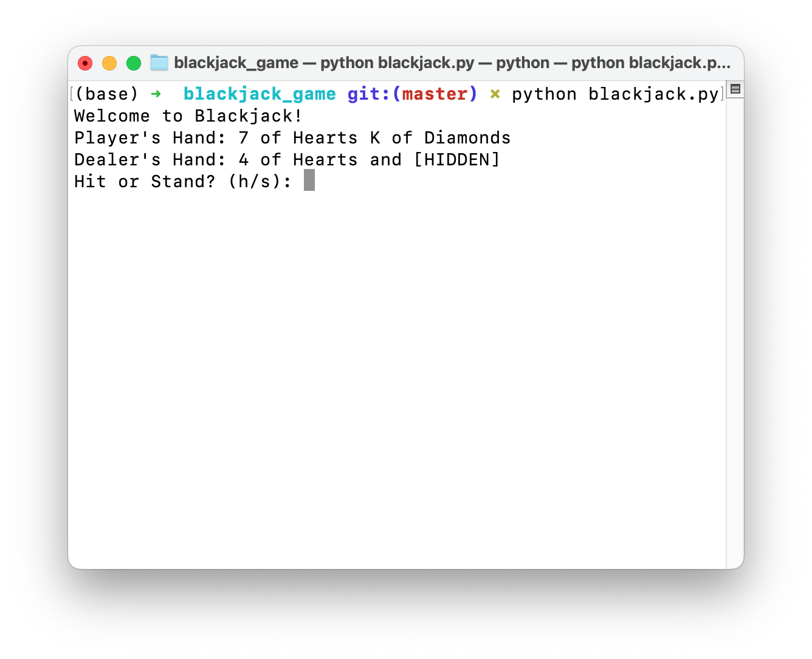
Task: Click the green full-screen button
Action: 134,63
